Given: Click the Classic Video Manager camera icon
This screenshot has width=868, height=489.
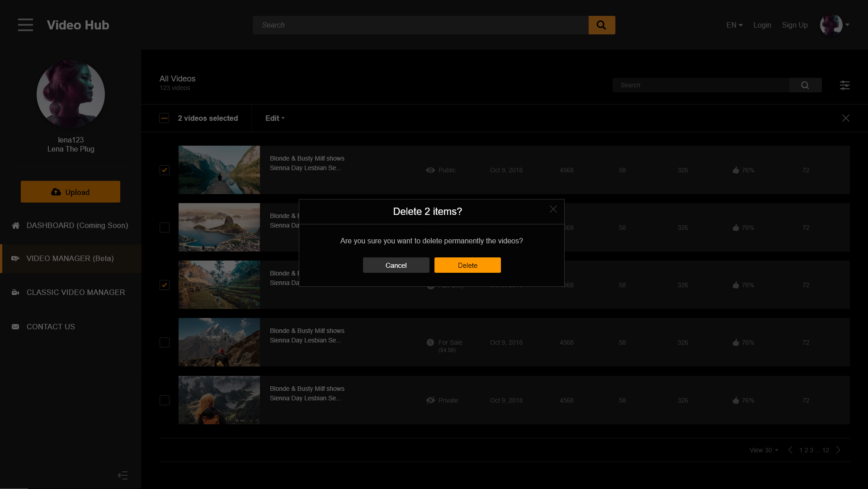Looking at the screenshot, I should point(15,292).
